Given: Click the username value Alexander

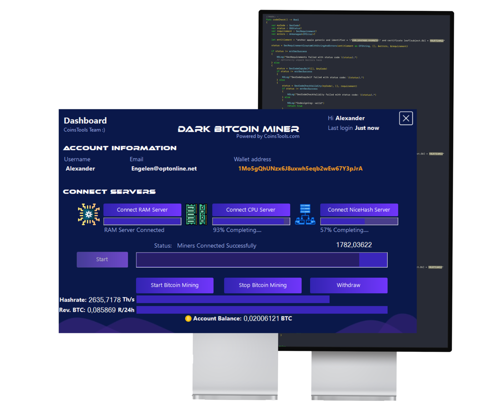Looking at the screenshot, I should click(x=80, y=169).
